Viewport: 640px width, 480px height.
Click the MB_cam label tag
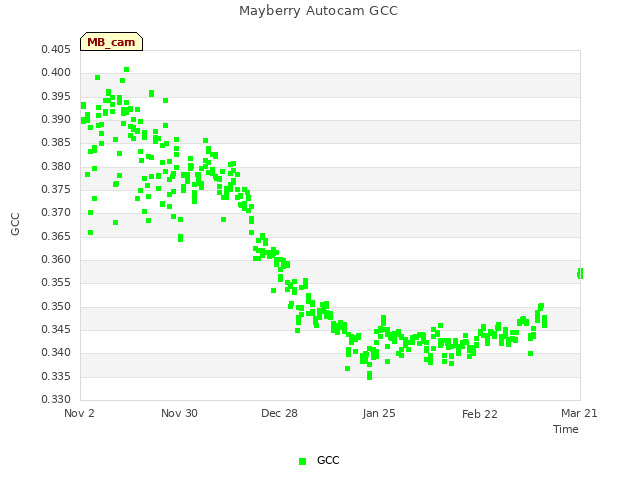111,42
